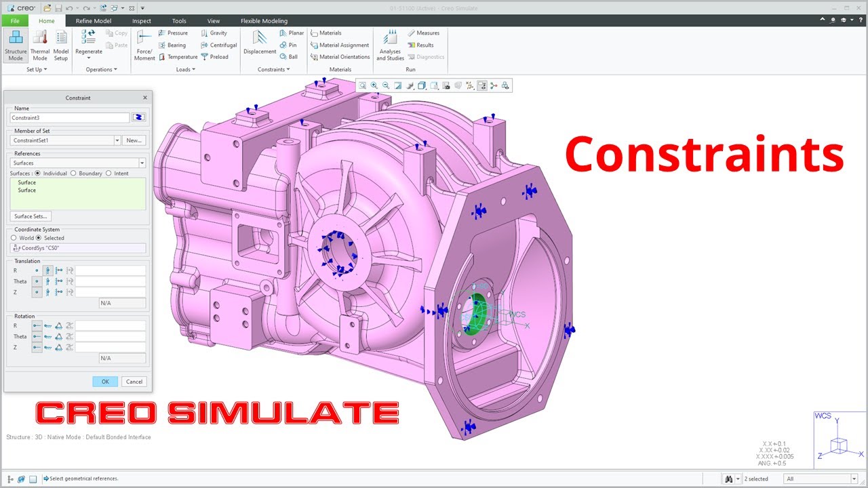Screen dimensions: 868x488
Task: Create a Pin constraint
Action: (x=288, y=45)
